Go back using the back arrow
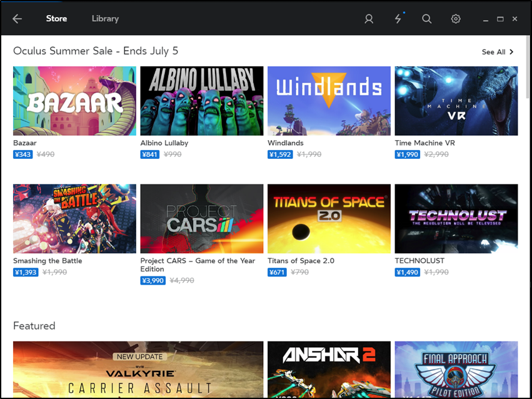 [x=18, y=19]
